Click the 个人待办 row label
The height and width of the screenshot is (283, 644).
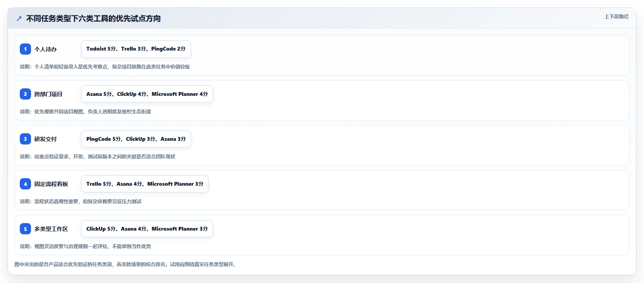point(46,49)
